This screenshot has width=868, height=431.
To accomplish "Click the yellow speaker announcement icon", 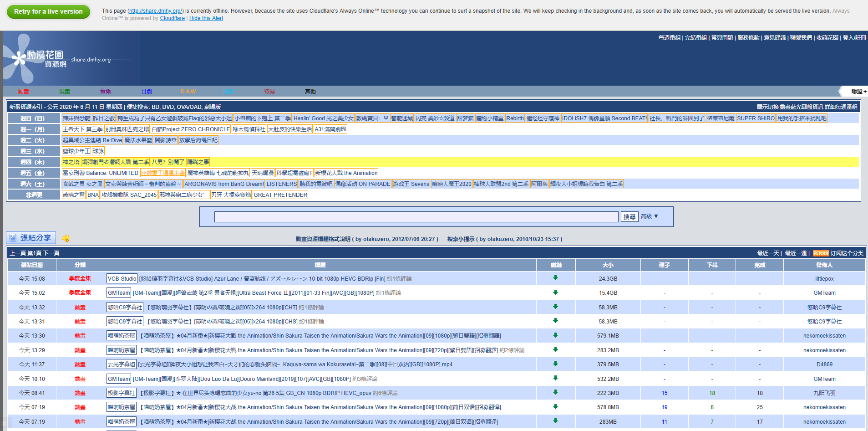I will click(66, 238).
